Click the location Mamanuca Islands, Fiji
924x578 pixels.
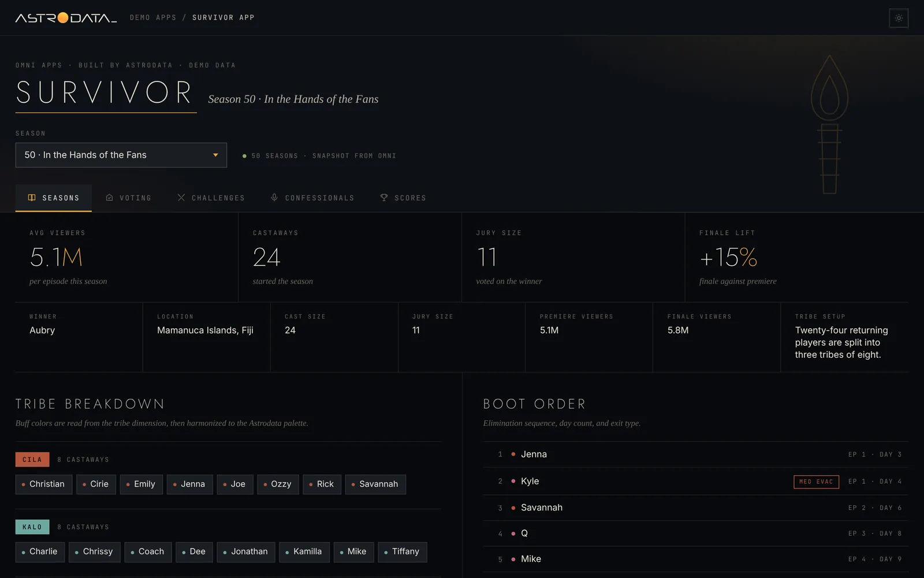point(205,330)
